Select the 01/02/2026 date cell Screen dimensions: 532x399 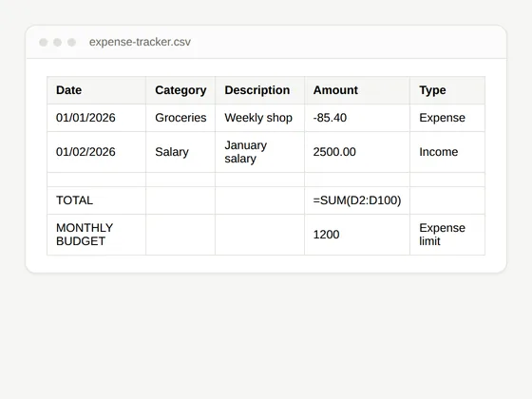click(97, 152)
